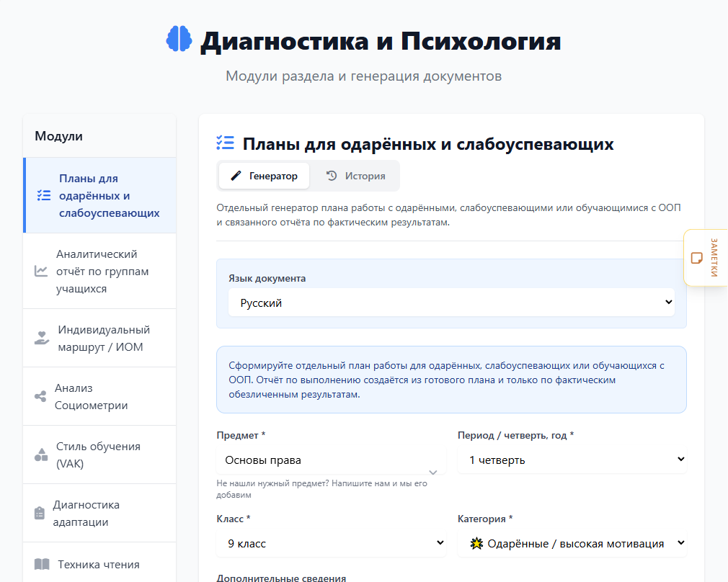Image resolution: width=728 pixels, height=582 pixels.
Task: Click the share-nodes icon for Sociometry analysis
Action: (40, 396)
